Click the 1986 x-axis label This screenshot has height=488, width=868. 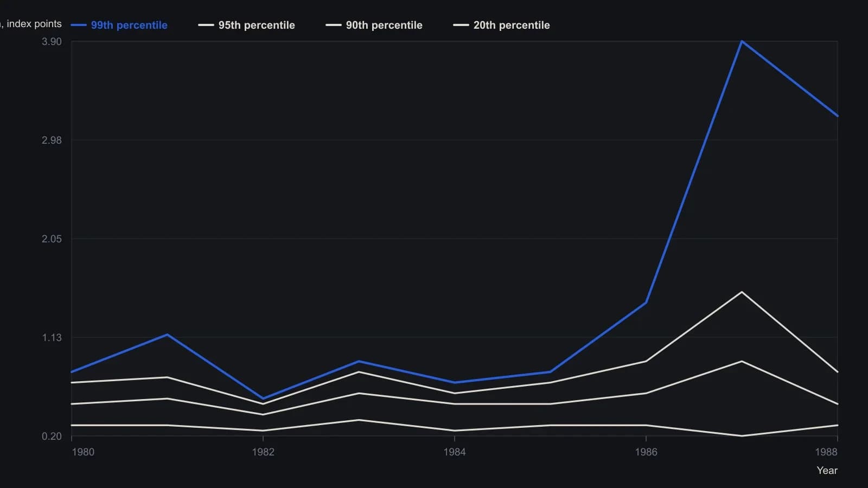click(x=646, y=452)
